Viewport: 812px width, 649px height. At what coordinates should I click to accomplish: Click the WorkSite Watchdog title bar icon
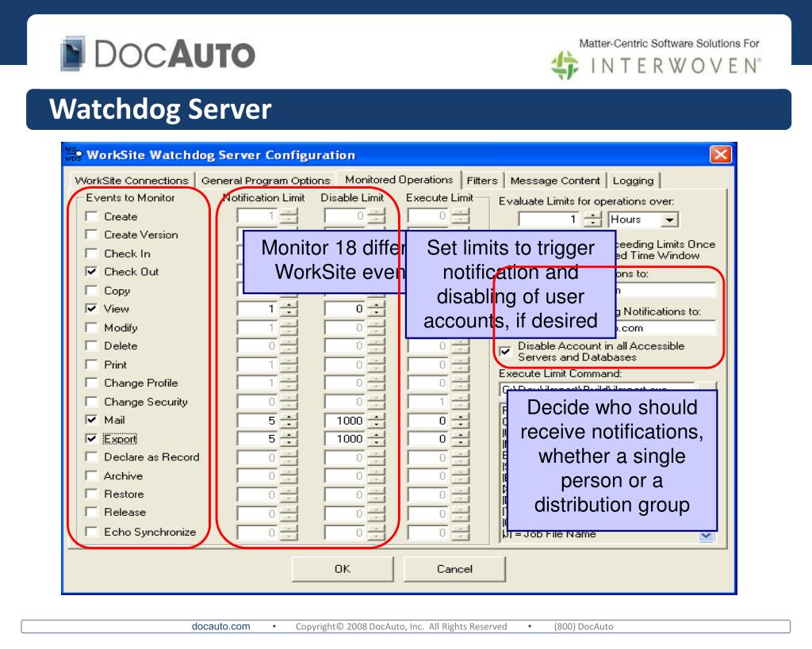pos(73,155)
